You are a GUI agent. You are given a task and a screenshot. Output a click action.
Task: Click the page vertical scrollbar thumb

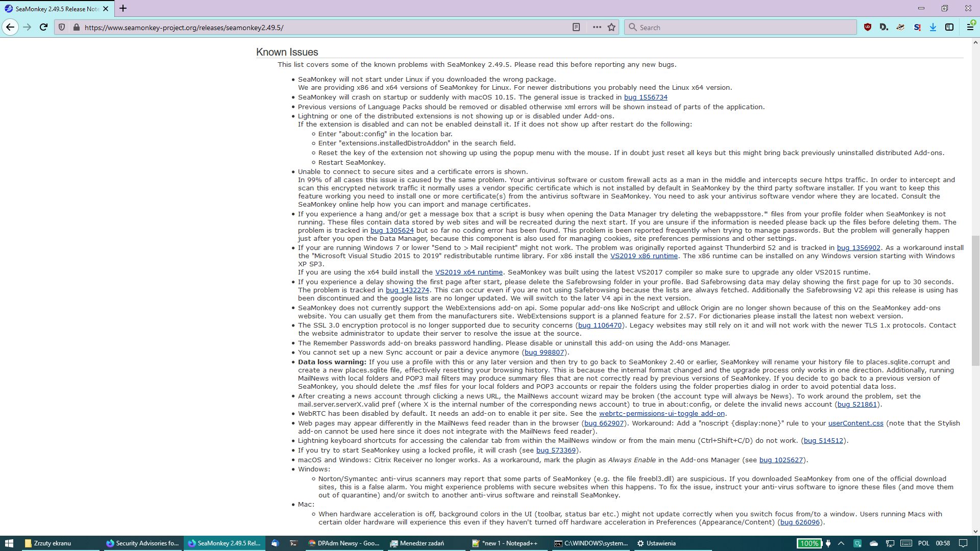click(975, 301)
